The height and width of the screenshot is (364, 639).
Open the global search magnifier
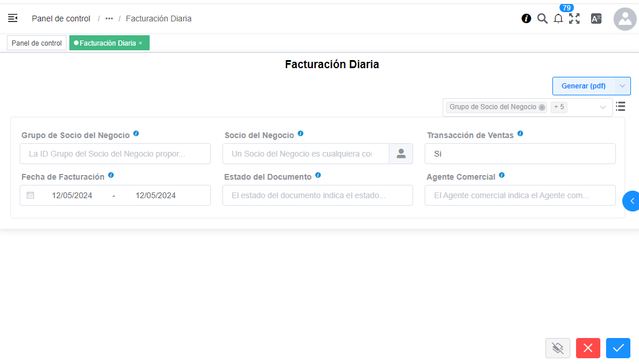coord(542,18)
